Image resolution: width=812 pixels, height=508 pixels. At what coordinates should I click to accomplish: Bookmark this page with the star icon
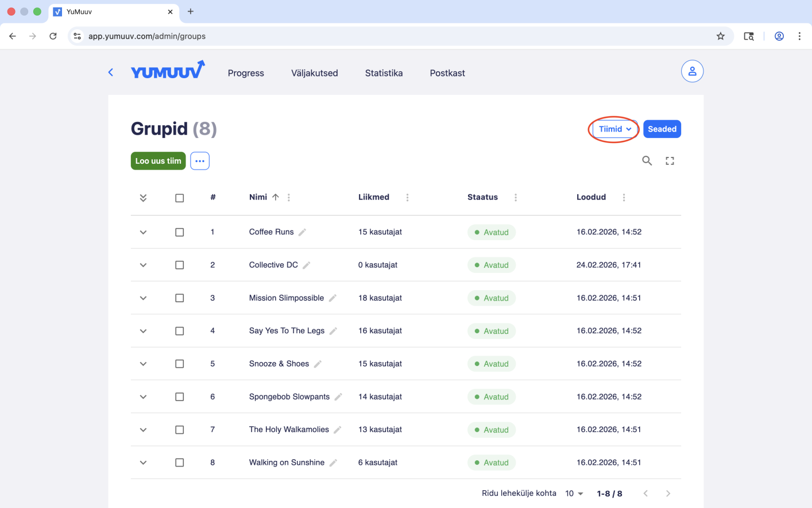coord(720,36)
